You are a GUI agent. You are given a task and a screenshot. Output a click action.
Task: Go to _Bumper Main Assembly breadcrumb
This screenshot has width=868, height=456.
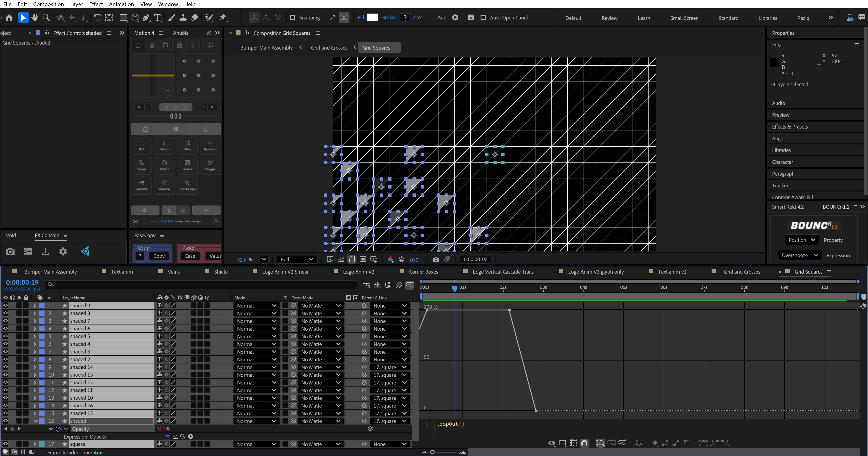[265, 48]
